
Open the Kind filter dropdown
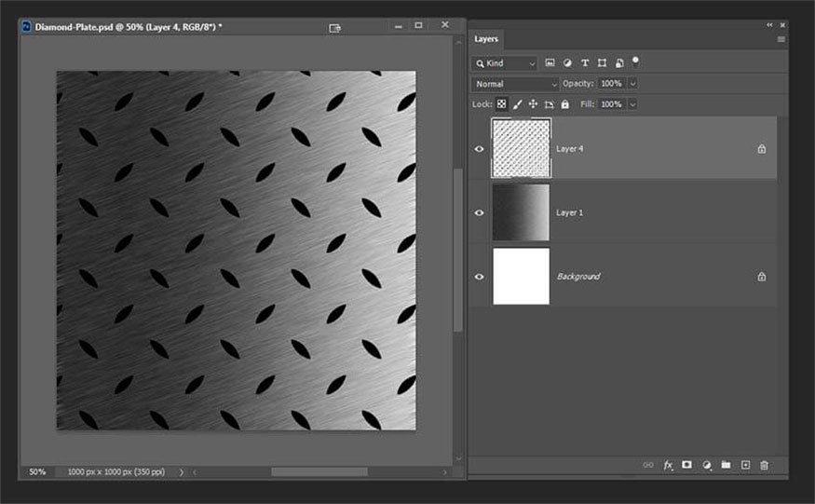tap(505, 63)
